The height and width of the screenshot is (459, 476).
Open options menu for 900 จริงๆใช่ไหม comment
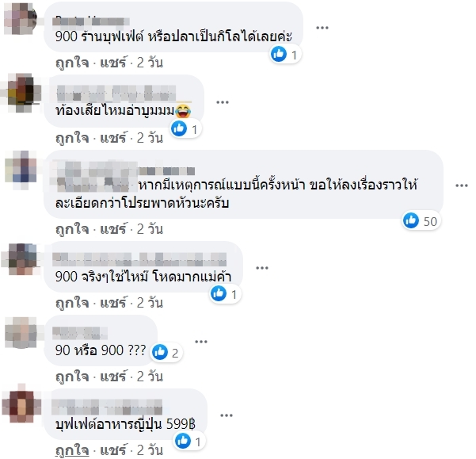[x=261, y=268]
